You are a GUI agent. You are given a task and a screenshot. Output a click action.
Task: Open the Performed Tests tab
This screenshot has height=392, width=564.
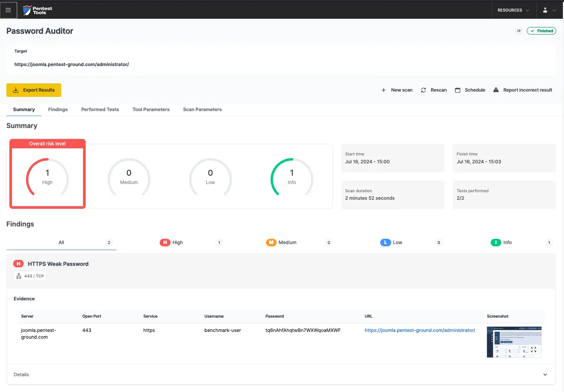click(100, 110)
